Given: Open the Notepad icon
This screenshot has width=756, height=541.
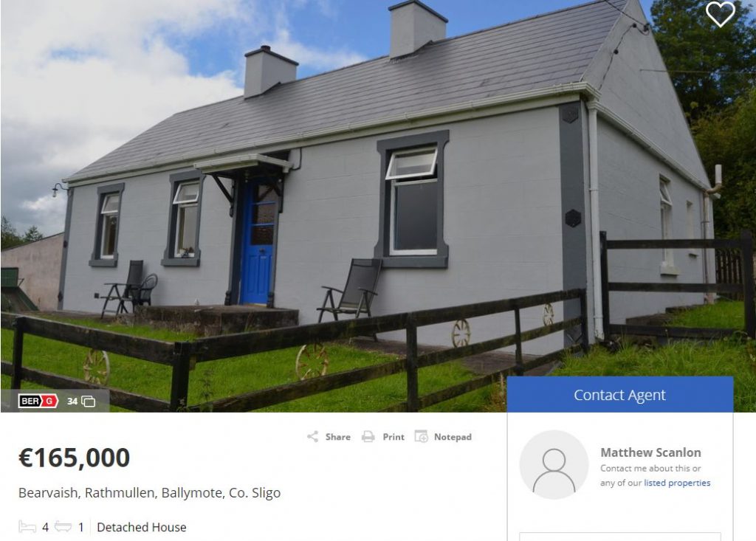Looking at the screenshot, I should pyautogui.click(x=422, y=436).
